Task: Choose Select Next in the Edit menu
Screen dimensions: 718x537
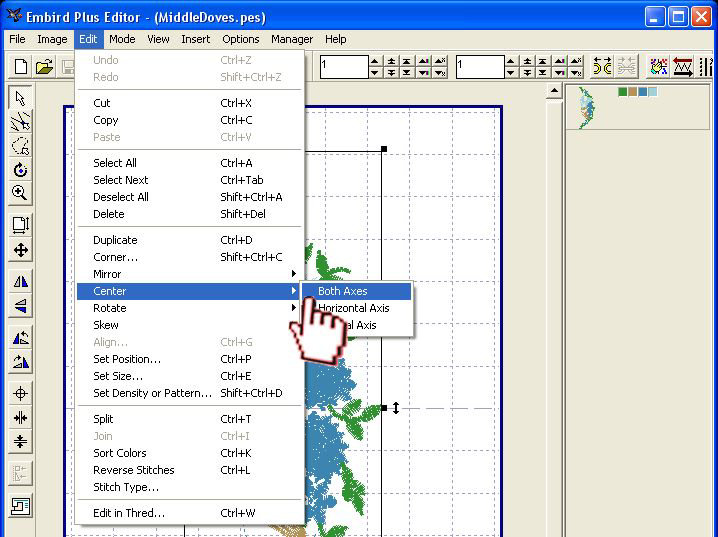Action: pyautogui.click(x=190, y=180)
